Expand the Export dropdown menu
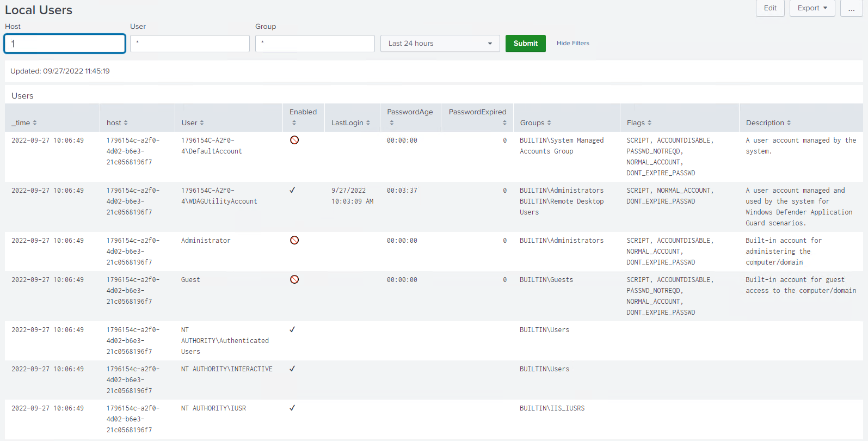Screen dimensions: 868x441 [x=812, y=8]
